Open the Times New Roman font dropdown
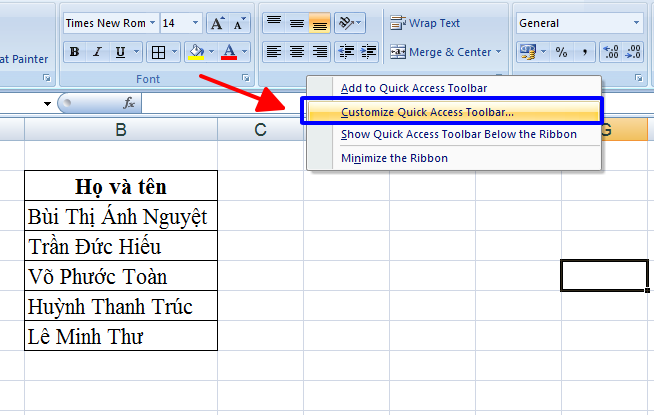Screen dimensions: 654x415 pyautogui.click(x=153, y=23)
